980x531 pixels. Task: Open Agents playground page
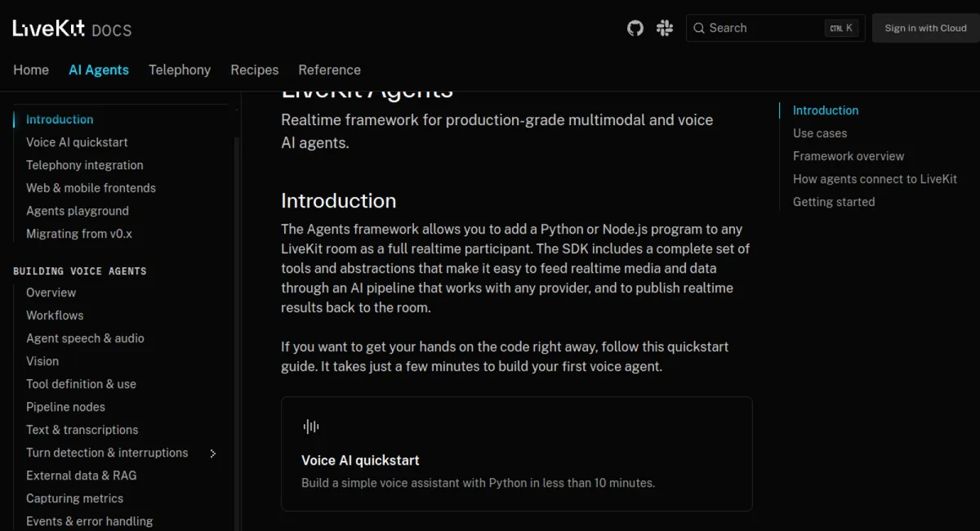click(x=78, y=211)
